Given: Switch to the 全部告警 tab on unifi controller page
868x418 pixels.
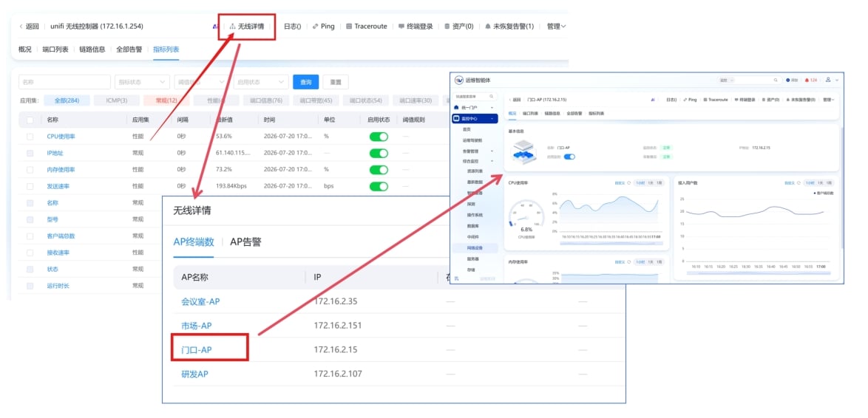Looking at the screenshot, I should point(129,49).
